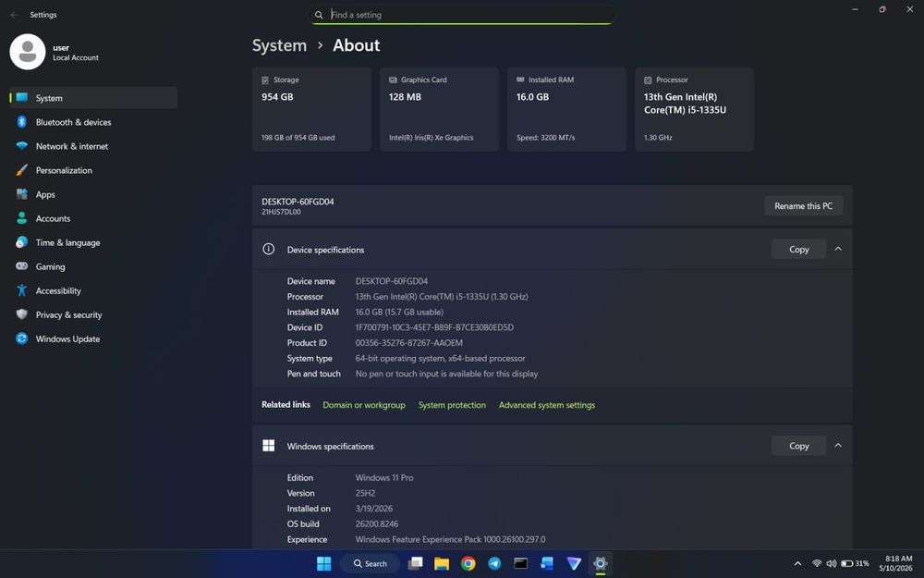Open Advanced system settings link
The image size is (924, 578).
(x=547, y=405)
